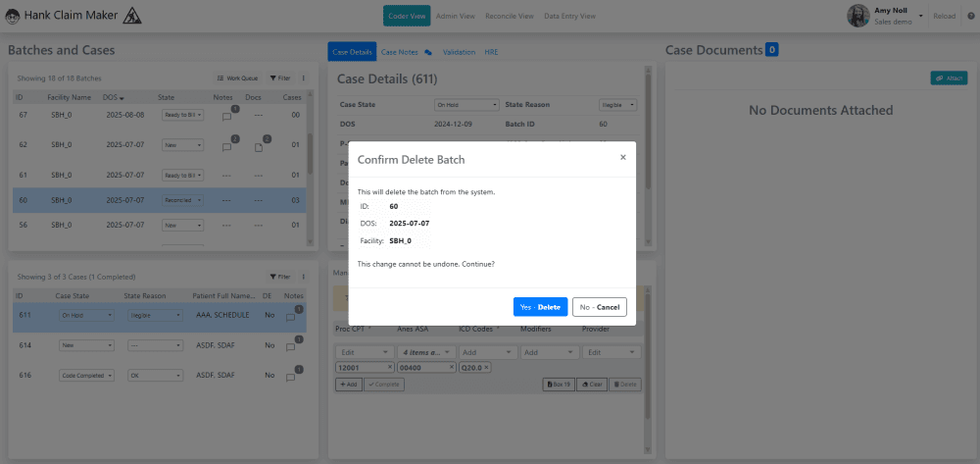Open State dropdown for batch 67

pos(182,115)
